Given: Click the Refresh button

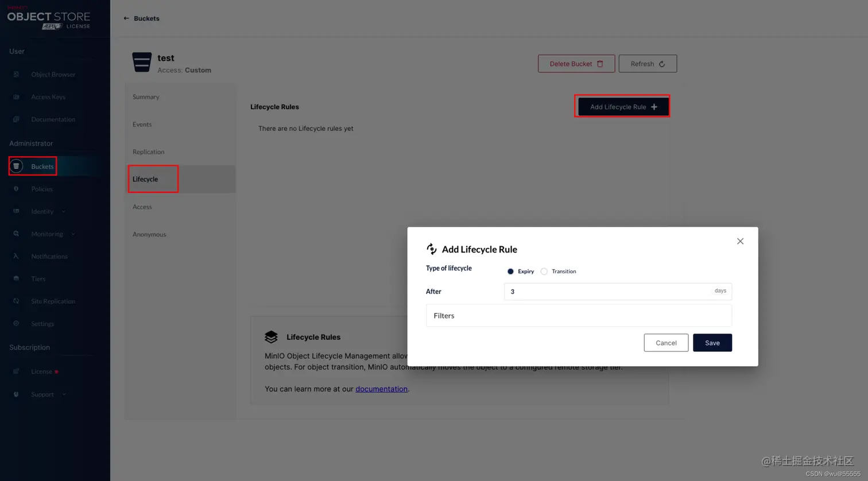Looking at the screenshot, I should click(x=648, y=64).
